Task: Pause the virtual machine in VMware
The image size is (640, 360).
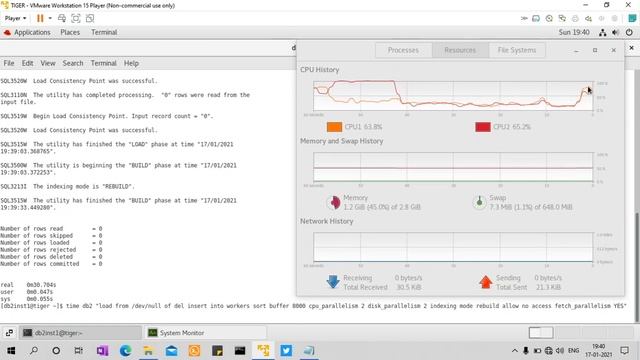Action: click(40, 18)
